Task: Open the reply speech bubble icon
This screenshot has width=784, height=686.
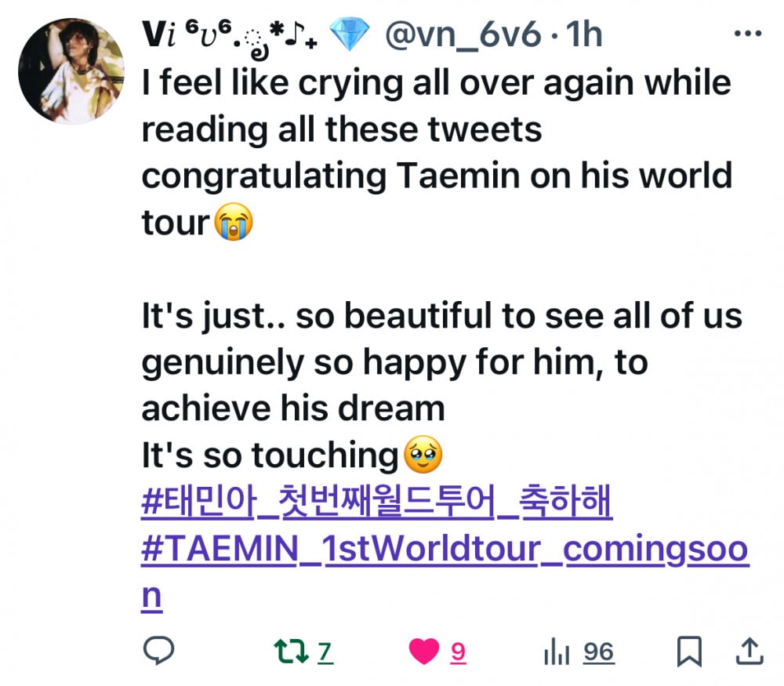Action: tap(158, 650)
